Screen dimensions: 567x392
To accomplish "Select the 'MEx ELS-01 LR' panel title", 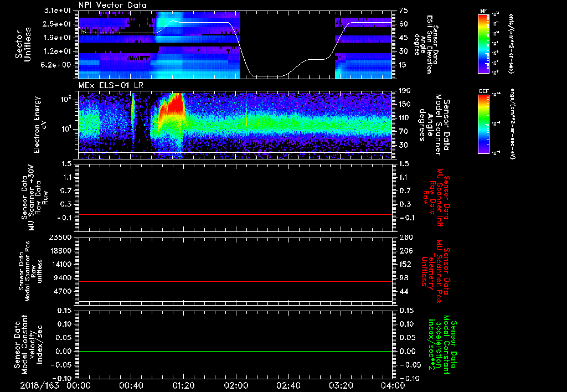I will tap(111, 86).
